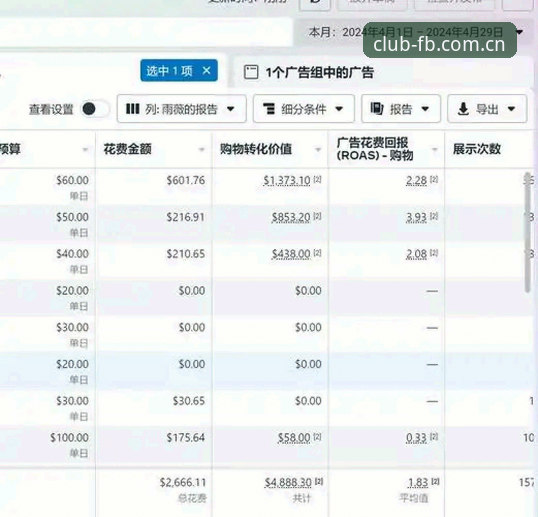Click the 细分条件 breakdown icon
The width and height of the screenshot is (538, 517).
(269, 109)
